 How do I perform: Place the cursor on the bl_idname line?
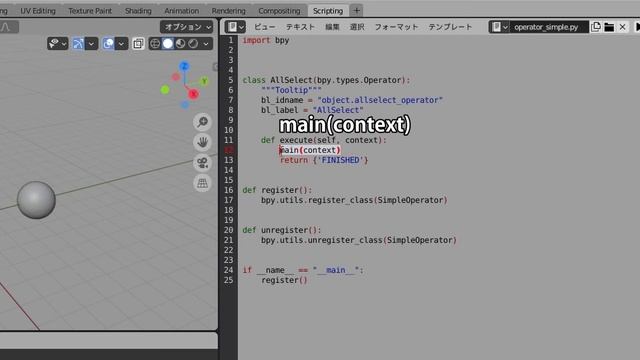coord(352,100)
